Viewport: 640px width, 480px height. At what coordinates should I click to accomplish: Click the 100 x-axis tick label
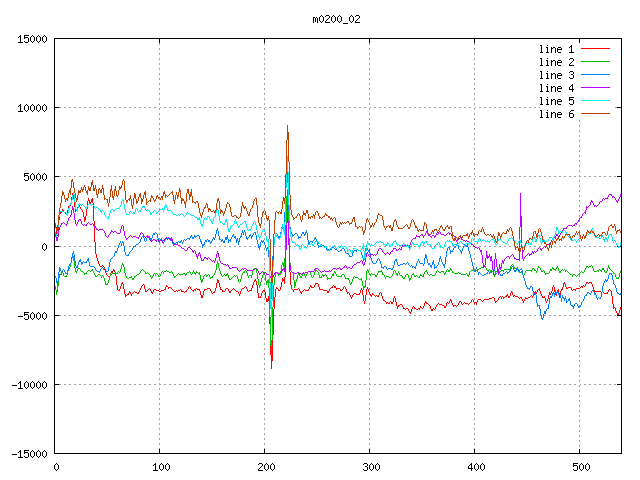[160, 467]
